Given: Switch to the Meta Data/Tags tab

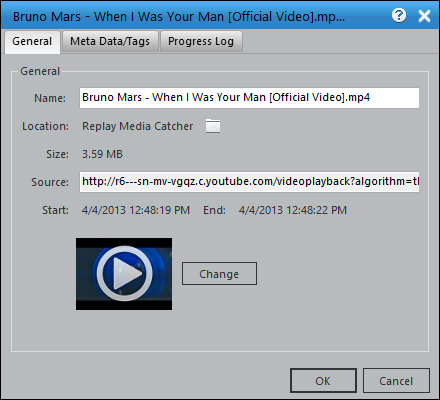Looking at the screenshot, I should [x=110, y=41].
